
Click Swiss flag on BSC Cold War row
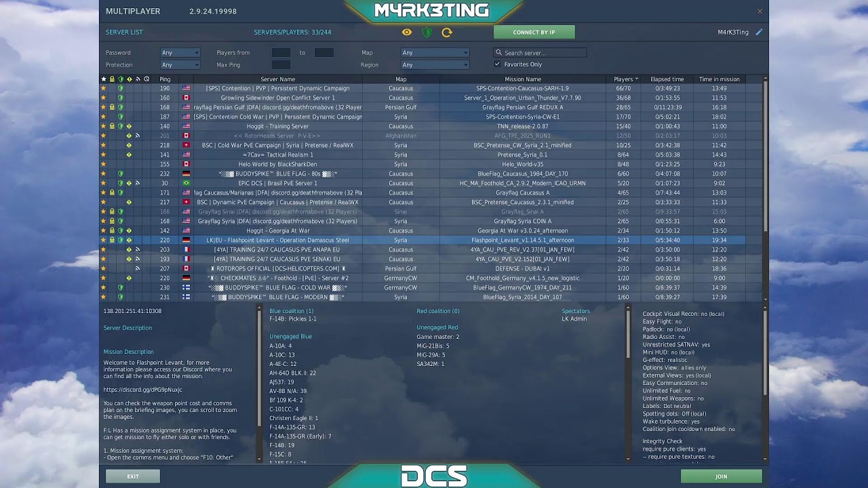click(x=186, y=145)
